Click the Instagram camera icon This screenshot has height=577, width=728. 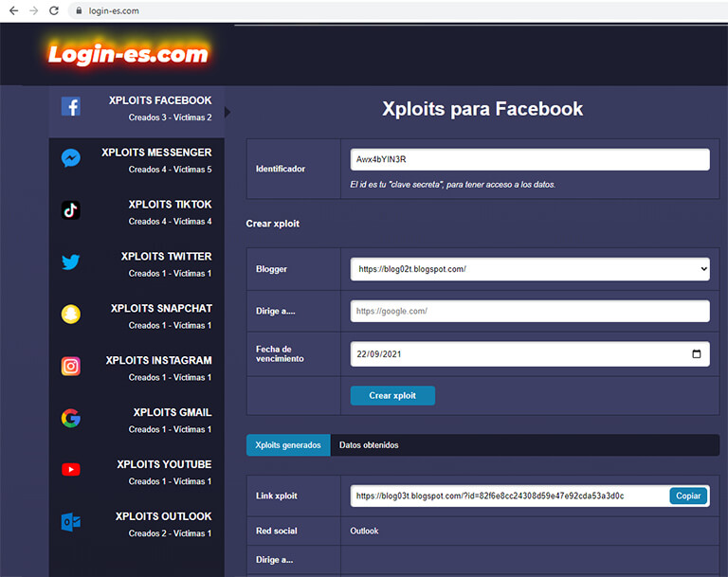(70, 367)
